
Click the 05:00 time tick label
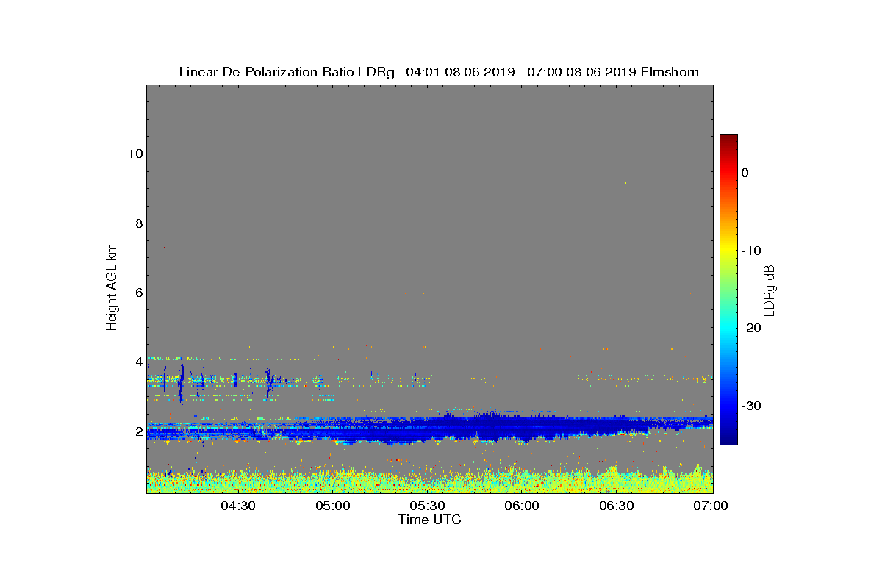pos(333,506)
